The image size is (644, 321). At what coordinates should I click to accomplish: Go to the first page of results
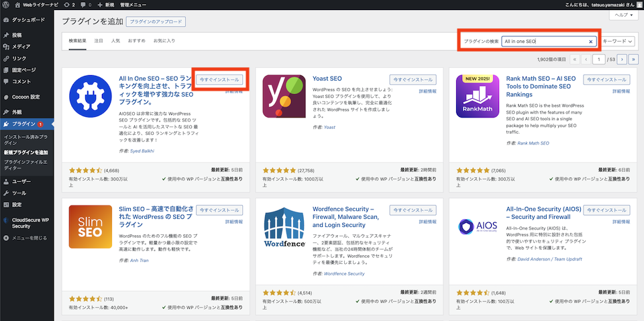pyautogui.click(x=574, y=60)
